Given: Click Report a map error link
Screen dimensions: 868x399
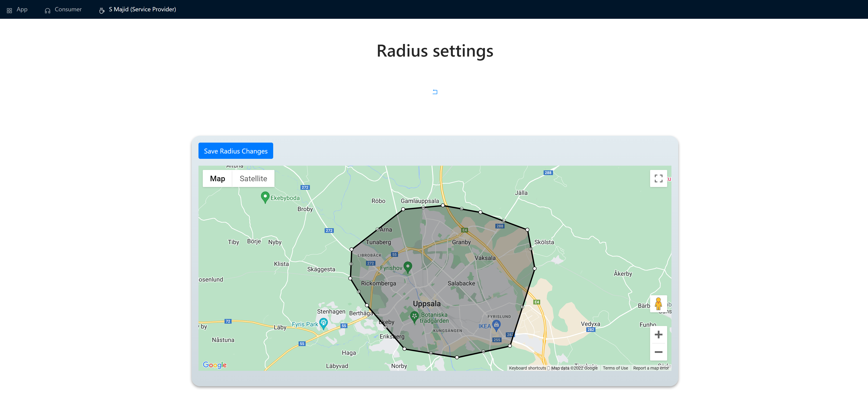Looking at the screenshot, I should click(x=651, y=368).
